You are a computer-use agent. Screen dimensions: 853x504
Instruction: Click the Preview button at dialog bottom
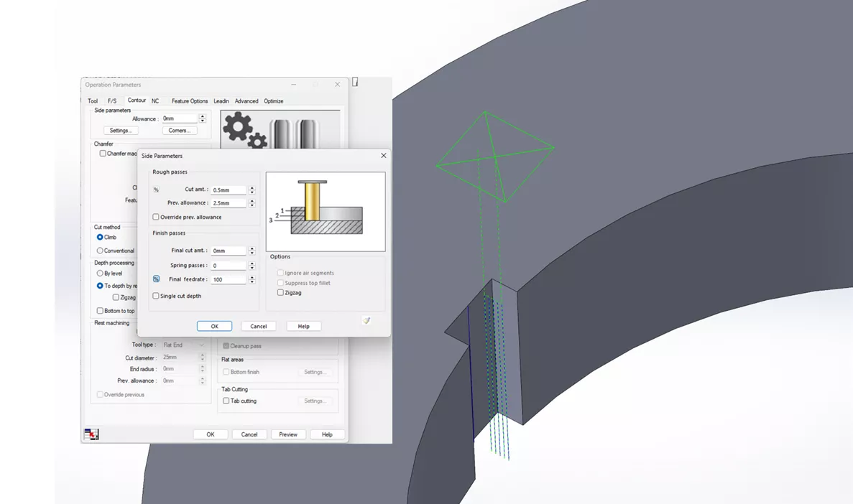(x=287, y=434)
